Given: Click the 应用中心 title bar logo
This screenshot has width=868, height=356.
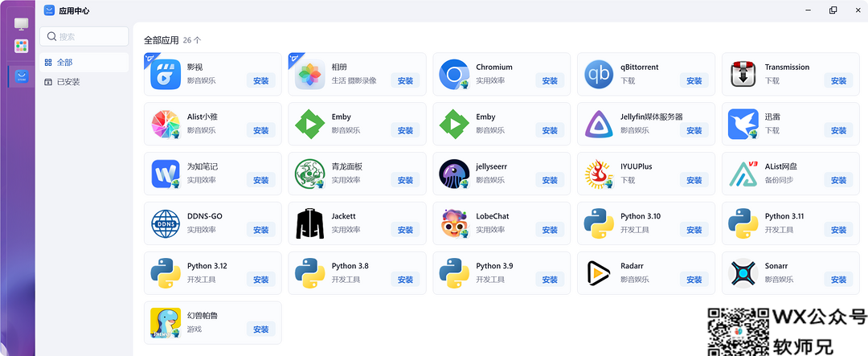Looking at the screenshot, I should click(49, 10).
